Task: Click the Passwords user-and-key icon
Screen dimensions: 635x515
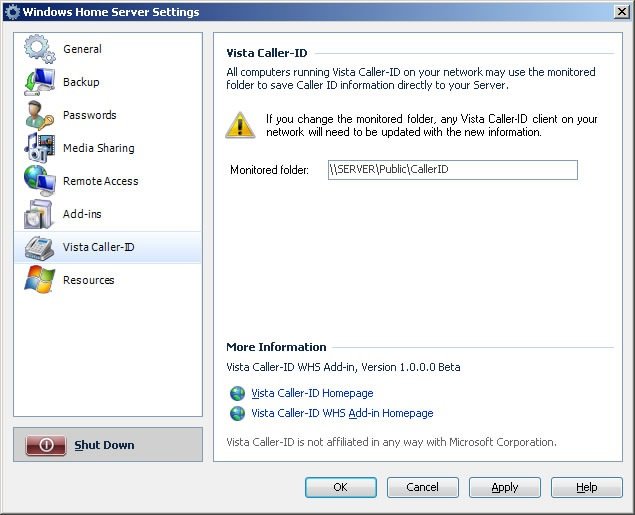Action: 39,115
